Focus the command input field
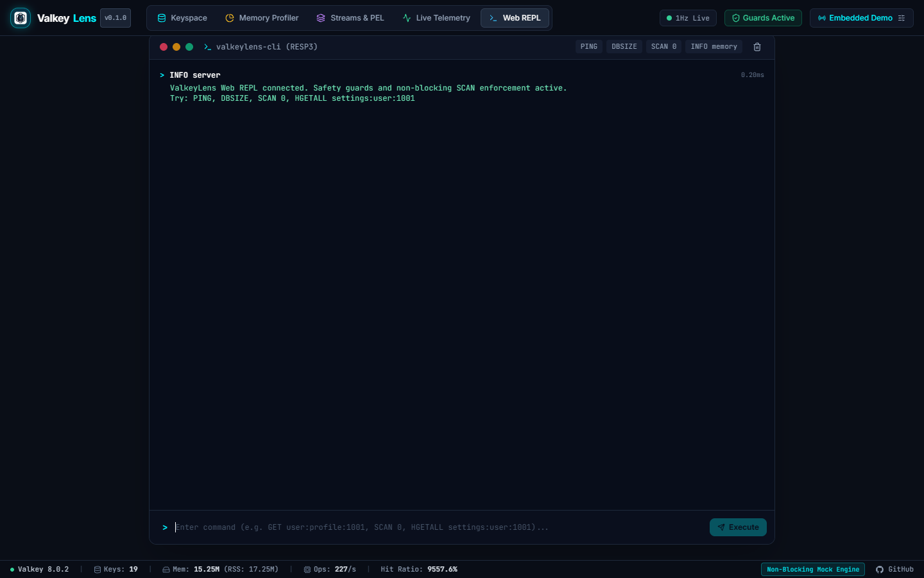Image resolution: width=924 pixels, height=578 pixels. [438, 527]
